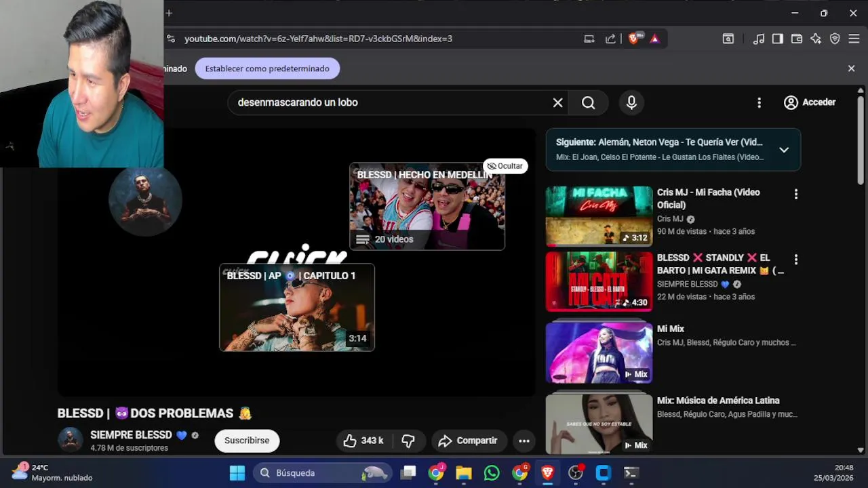
Task: Open Brave main hamburger menu
Action: tap(854, 39)
